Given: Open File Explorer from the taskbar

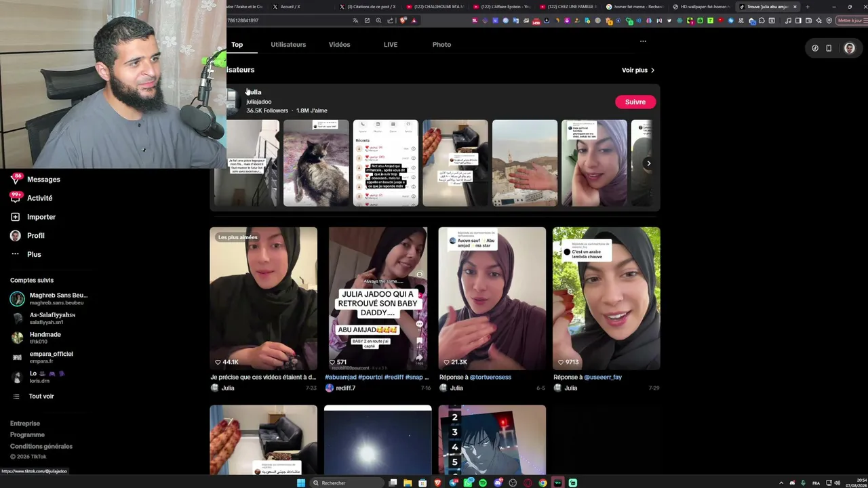Looking at the screenshot, I should [x=408, y=483].
